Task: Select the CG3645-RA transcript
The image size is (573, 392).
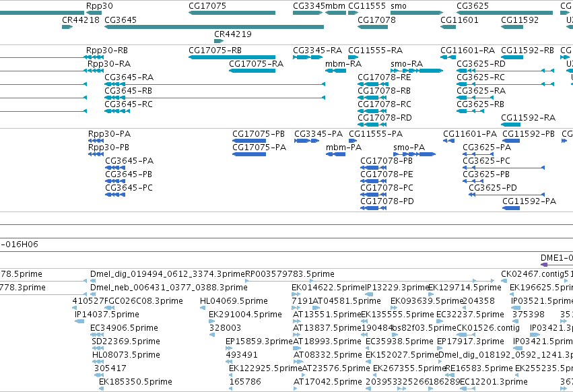Action: pyautogui.click(x=215, y=84)
